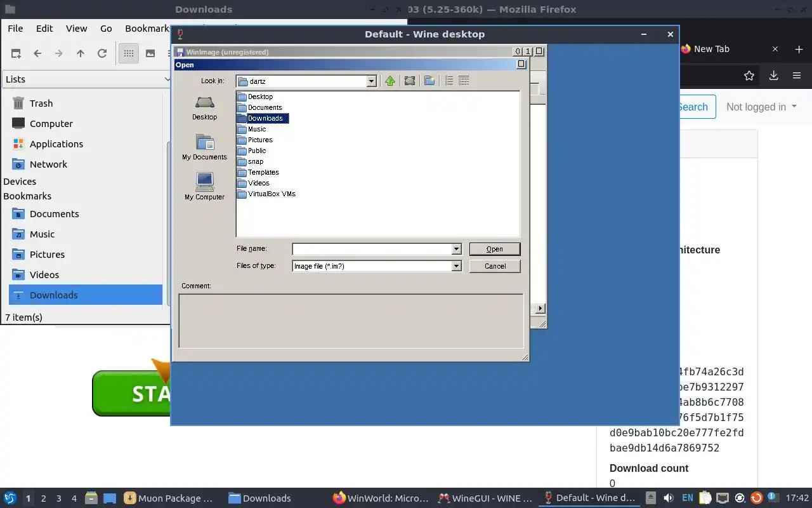Reload folder in file manager

102,53
